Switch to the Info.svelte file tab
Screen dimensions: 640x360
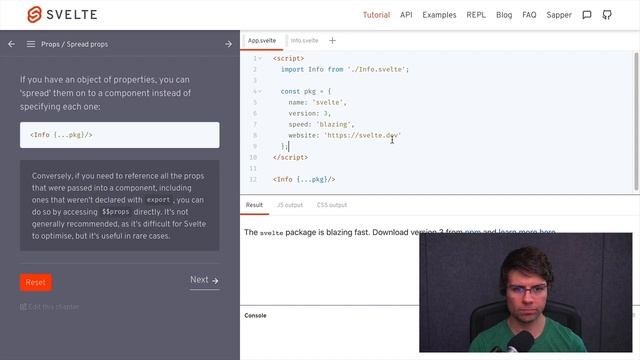[304, 40]
